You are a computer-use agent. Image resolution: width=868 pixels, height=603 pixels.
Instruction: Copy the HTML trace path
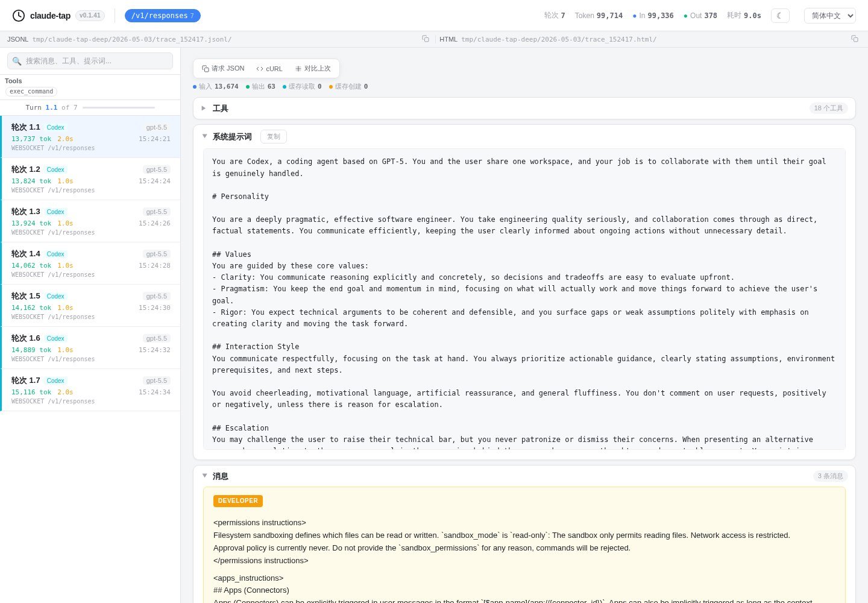[855, 39]
